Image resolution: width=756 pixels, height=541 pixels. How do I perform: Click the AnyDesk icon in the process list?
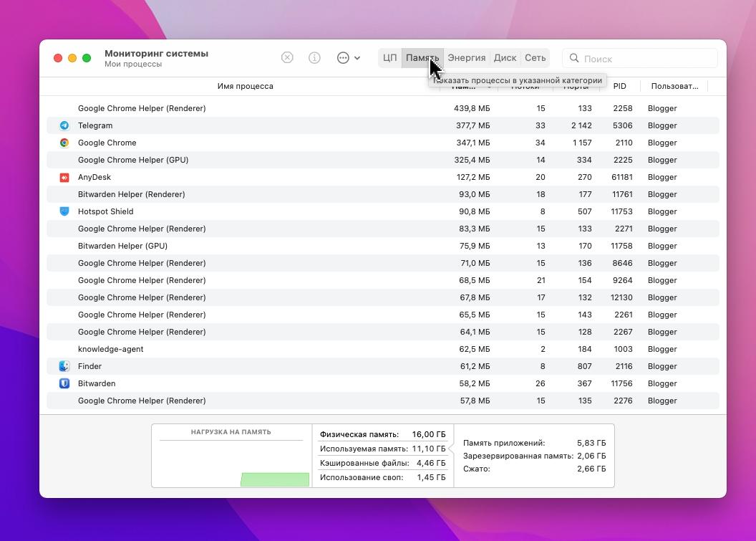click(x=64, y=177)
